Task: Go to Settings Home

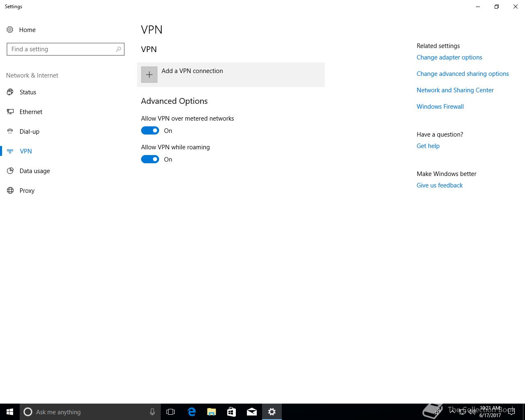Action: [x=27, y=30]
